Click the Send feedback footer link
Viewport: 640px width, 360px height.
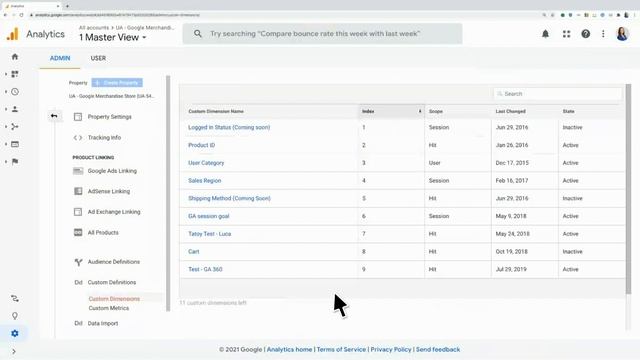pyautogui.click(x=438, y=350)
